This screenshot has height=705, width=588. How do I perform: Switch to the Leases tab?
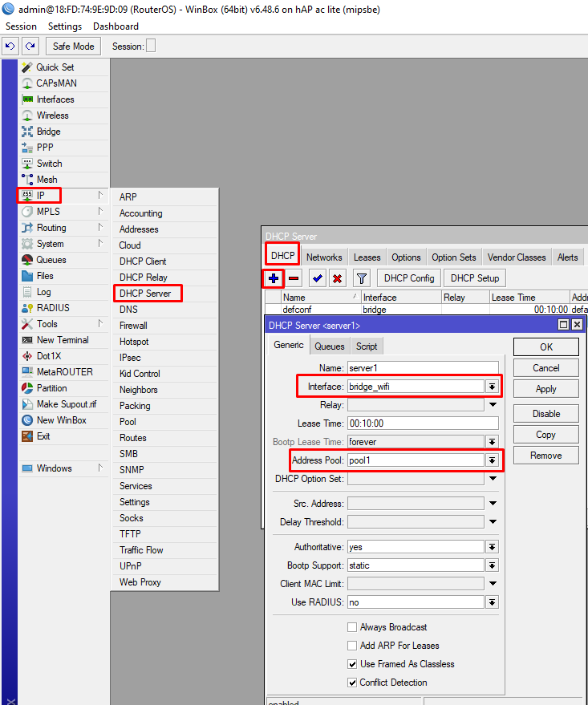coord(367,257)
